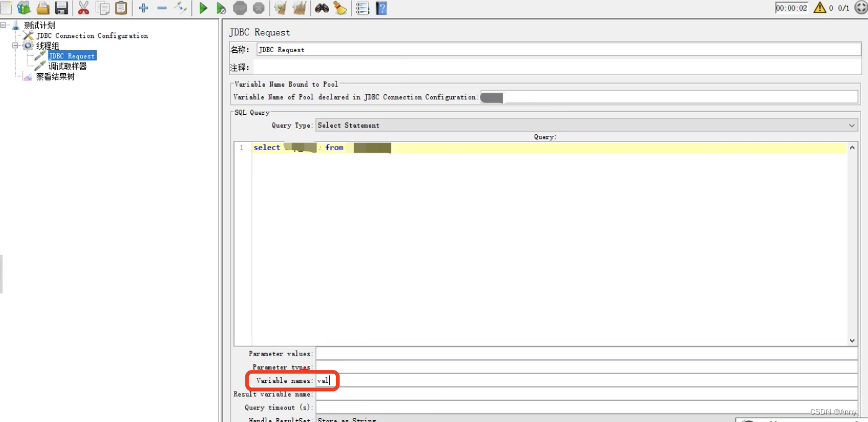Image resolution: width=868 pixels, height=422 pixels.
Task: Click query editor scrollbar down arrow
Action: pos(852,340)
